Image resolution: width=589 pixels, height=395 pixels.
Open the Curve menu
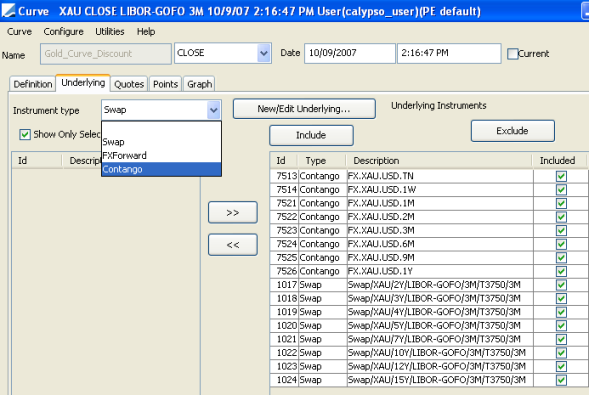coord(20,32)
